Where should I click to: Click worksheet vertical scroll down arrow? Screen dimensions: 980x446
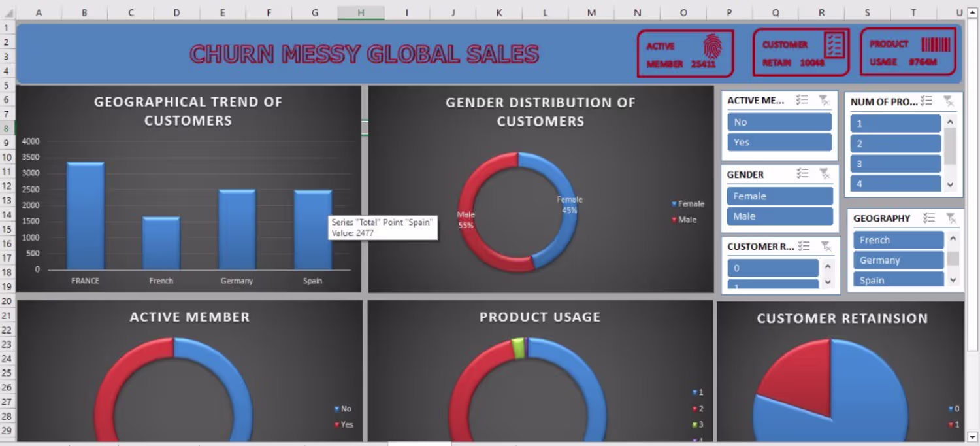(974, 437)
